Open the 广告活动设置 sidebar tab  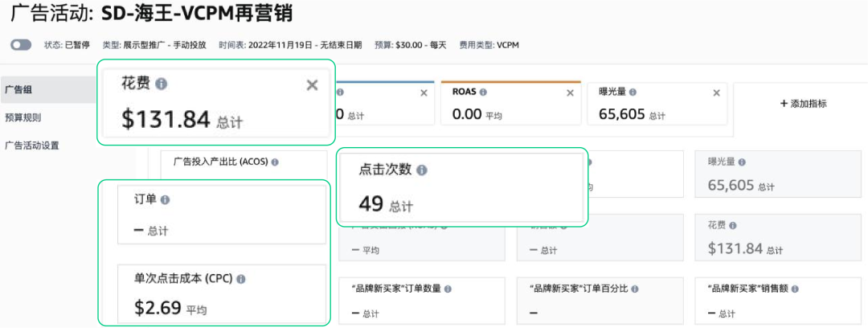(x=32, y=146)
